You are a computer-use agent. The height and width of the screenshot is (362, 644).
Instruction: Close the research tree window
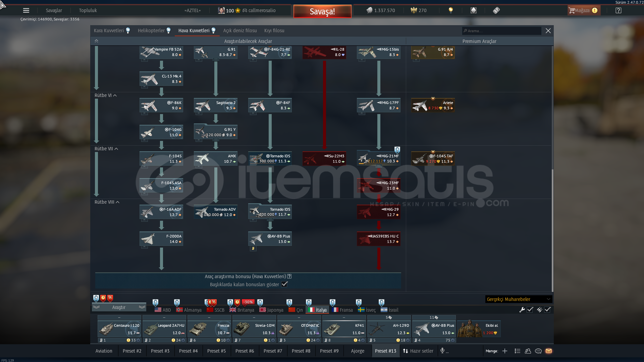[548, 31]
